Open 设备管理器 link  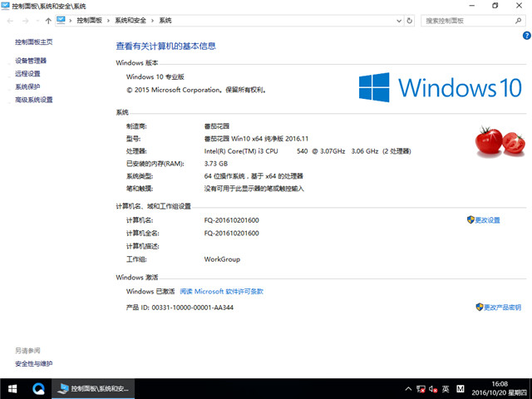[31, 61]
